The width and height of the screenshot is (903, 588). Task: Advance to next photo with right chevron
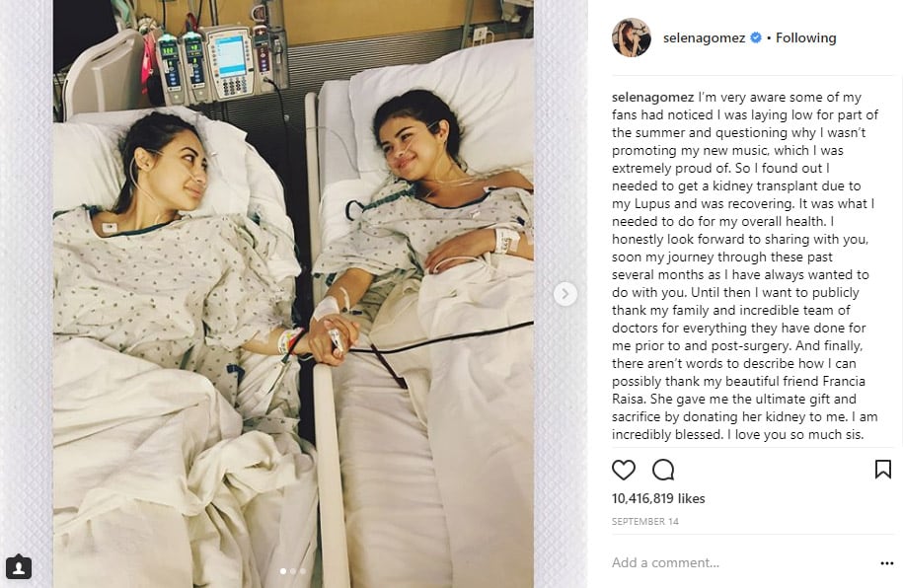[564, 294]
